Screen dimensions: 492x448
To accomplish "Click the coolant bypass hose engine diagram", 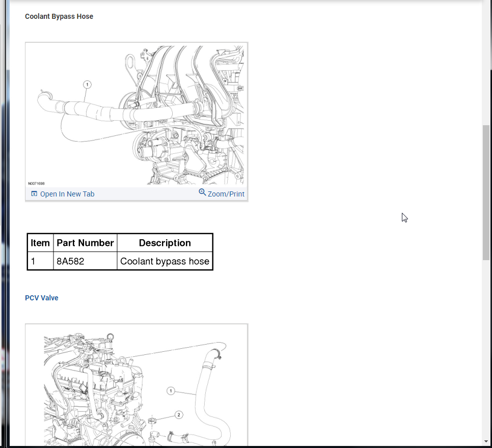I will click(x=136, y=115).
